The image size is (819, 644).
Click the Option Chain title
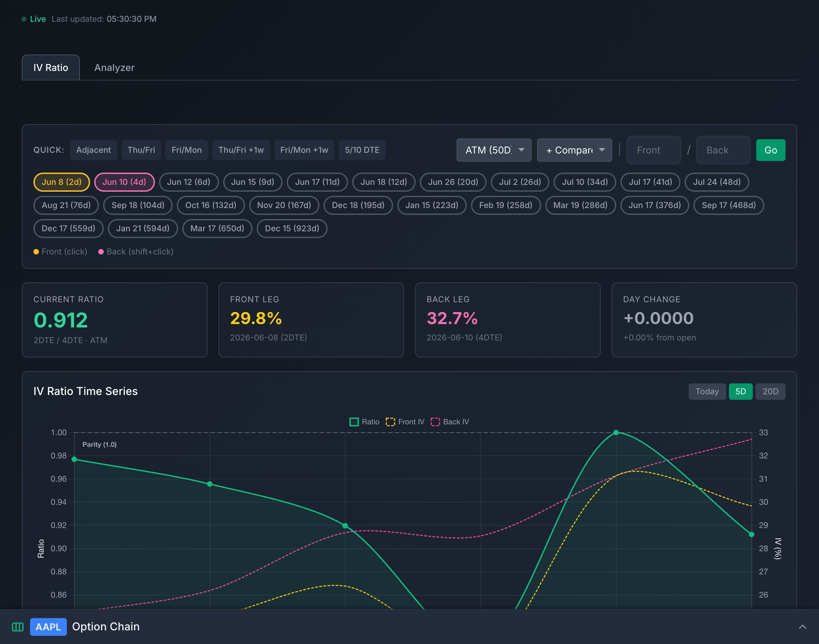(x=106, y=627)
